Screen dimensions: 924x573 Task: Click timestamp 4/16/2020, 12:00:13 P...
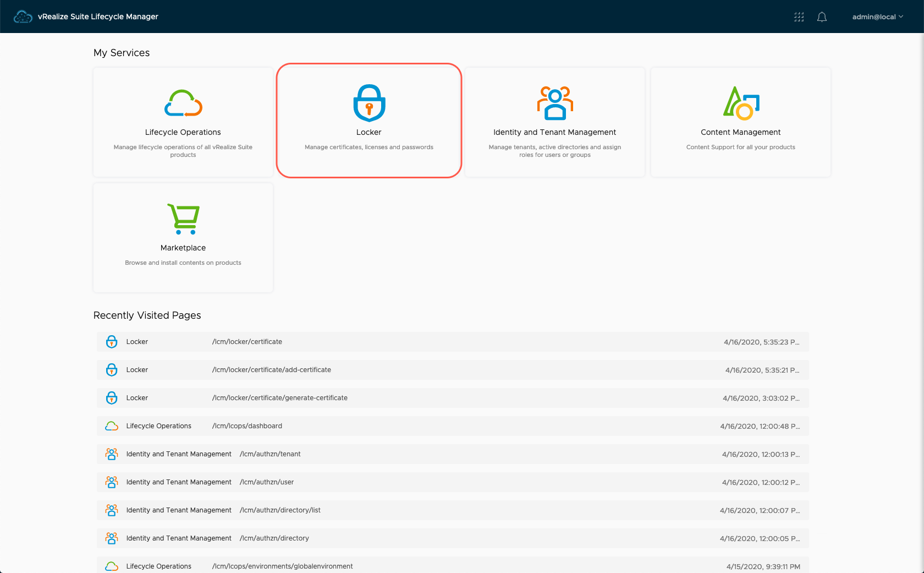pos(761,455)
